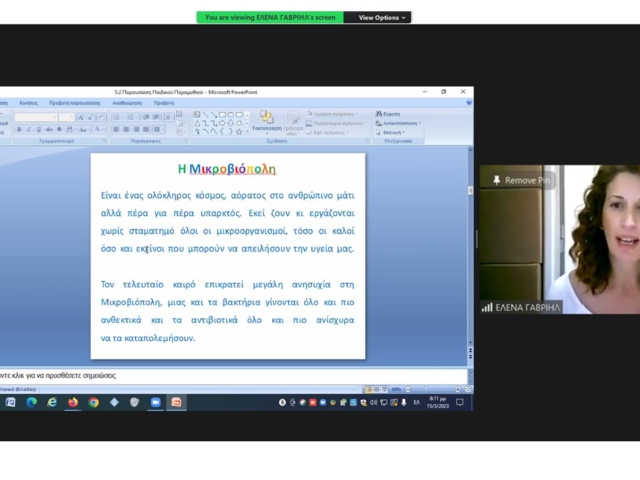The image size is (640, 480).
Task: Align paragraph text to the left
Action: click(x=116, y=129)
